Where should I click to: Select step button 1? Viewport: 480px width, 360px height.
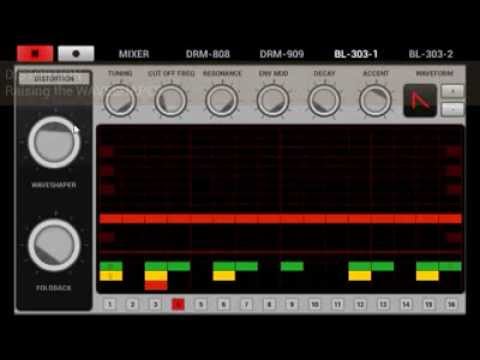(x=110, y=304)
